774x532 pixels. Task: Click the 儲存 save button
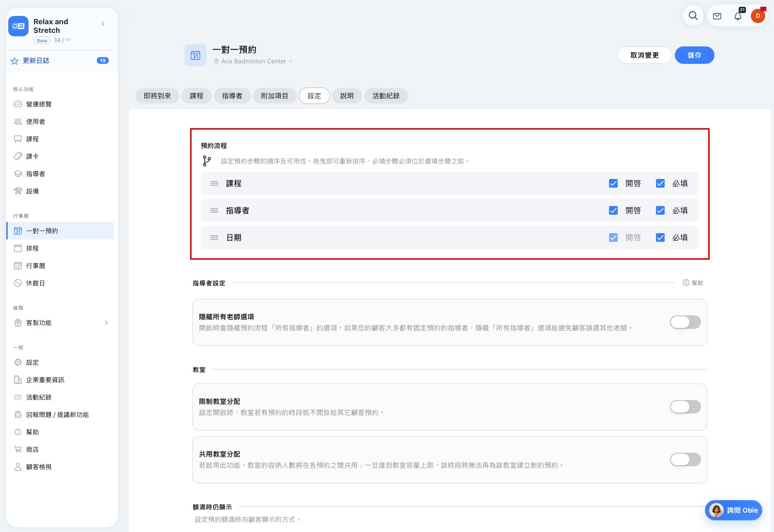(x=694, y=55)
